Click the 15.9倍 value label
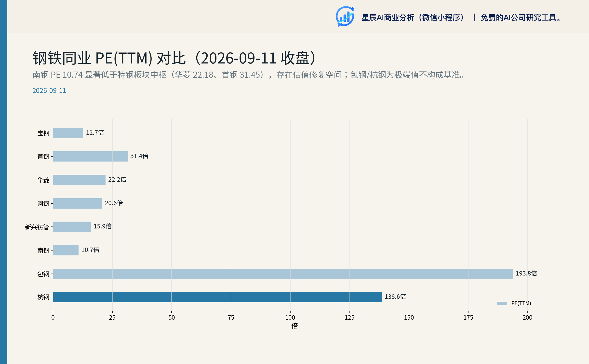 103,226
